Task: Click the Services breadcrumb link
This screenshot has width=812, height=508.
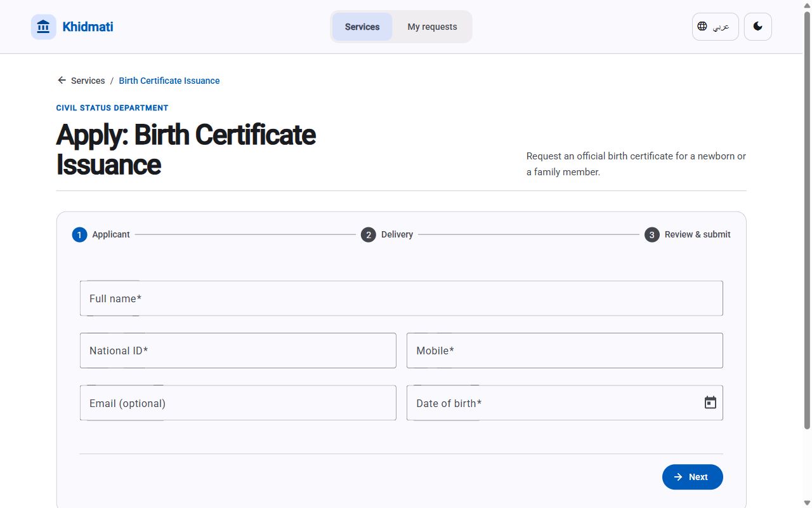Action: point(88,81)
